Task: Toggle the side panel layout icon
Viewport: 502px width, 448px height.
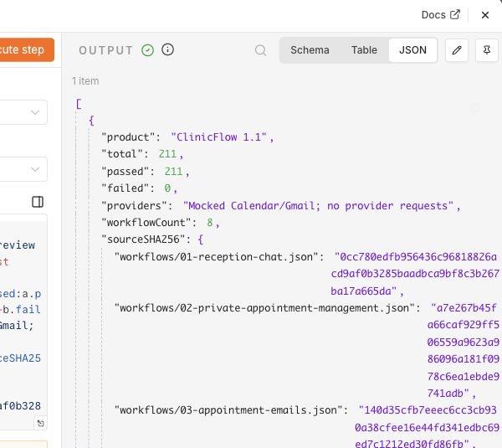Action: tap(38, 202)
